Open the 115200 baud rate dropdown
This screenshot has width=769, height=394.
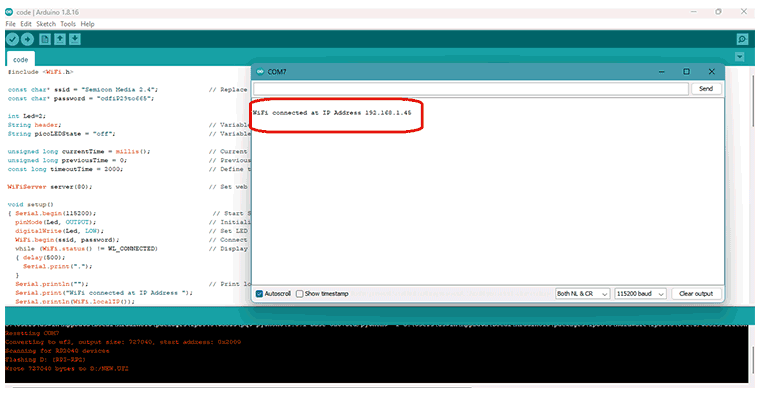point(641,293)
